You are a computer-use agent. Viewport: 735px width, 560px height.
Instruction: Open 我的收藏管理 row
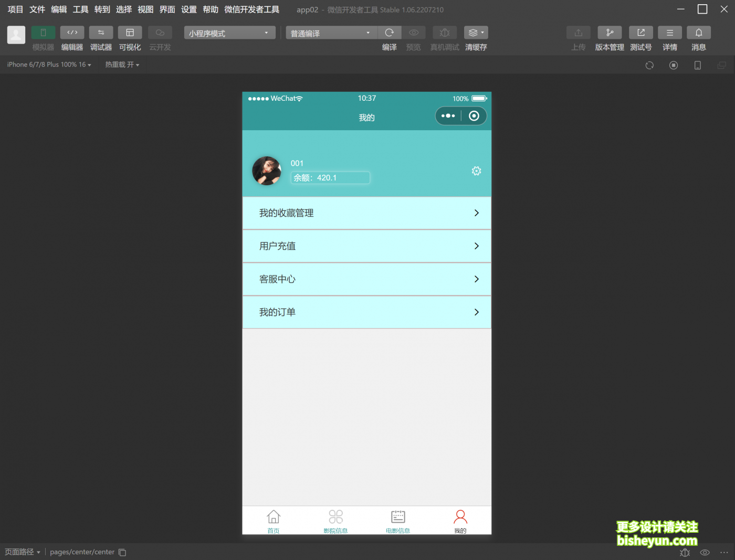click(366, 213)
